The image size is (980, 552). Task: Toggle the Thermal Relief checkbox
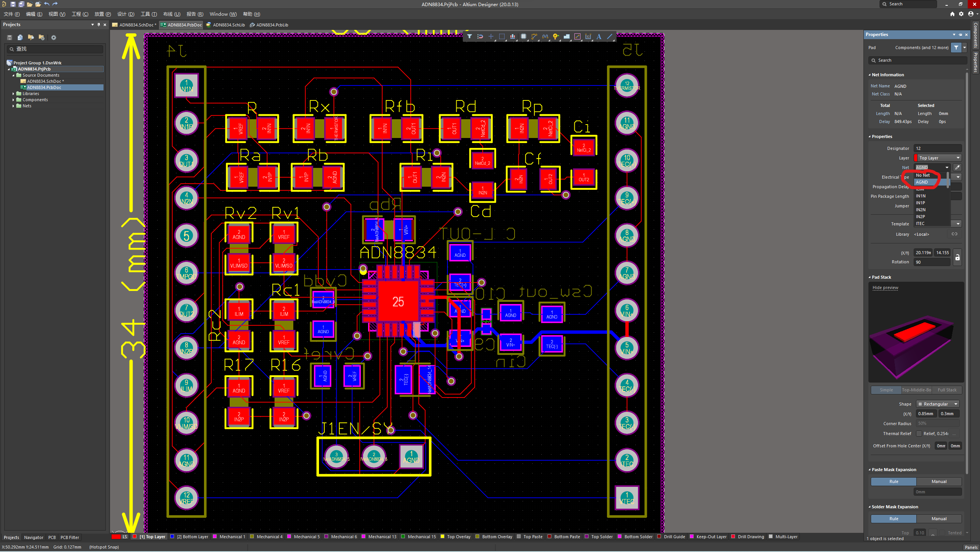pos(919,434)
